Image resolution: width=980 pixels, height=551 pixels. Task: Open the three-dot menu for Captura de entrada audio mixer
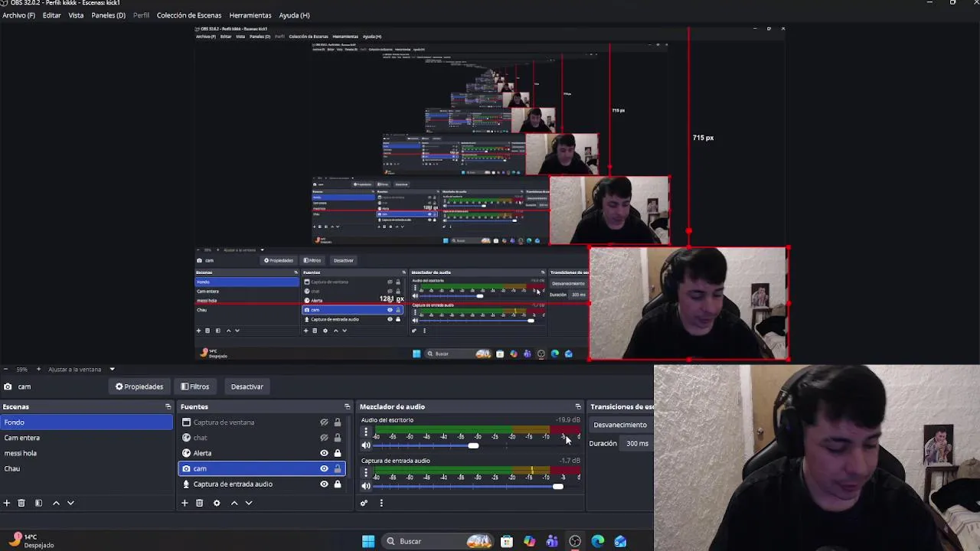pyautogui.click(x=366, y=473)
